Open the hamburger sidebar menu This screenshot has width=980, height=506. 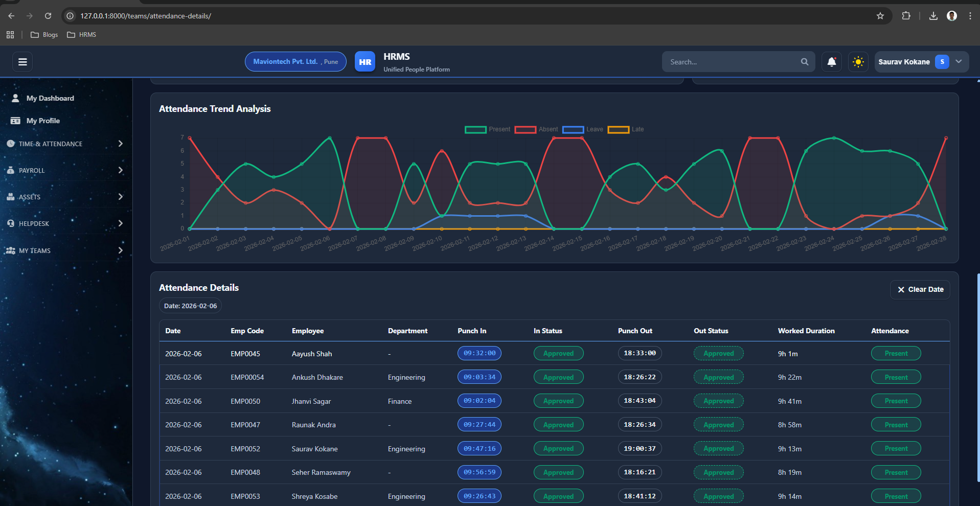coord(22,62)
